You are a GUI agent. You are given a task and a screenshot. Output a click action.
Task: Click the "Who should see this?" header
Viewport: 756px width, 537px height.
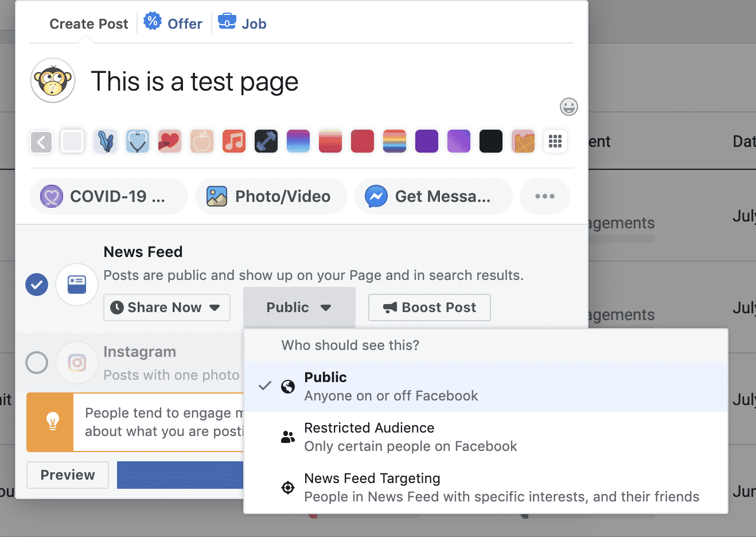[350, 345]
